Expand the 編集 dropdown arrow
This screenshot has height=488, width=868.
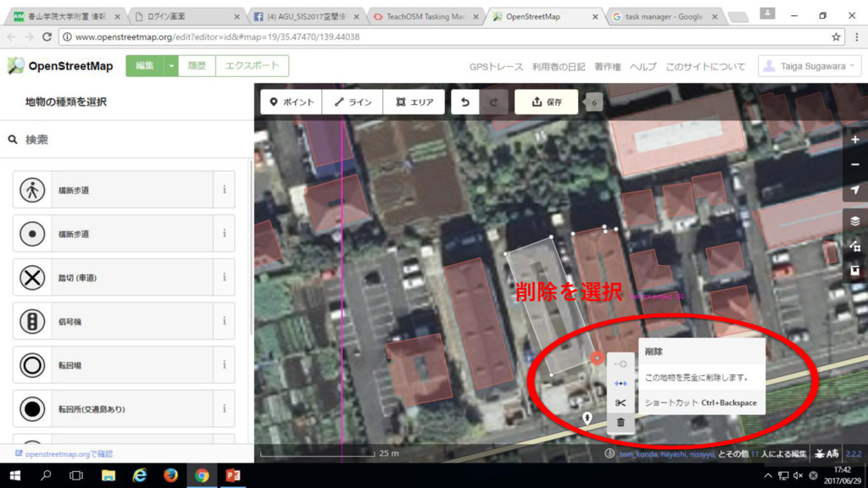(170, 66)
